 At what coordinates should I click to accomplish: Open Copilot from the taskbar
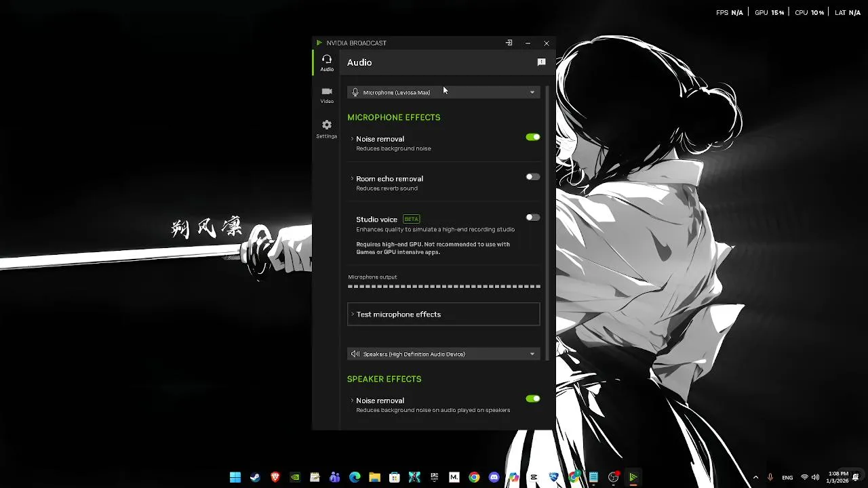(513, 477)
